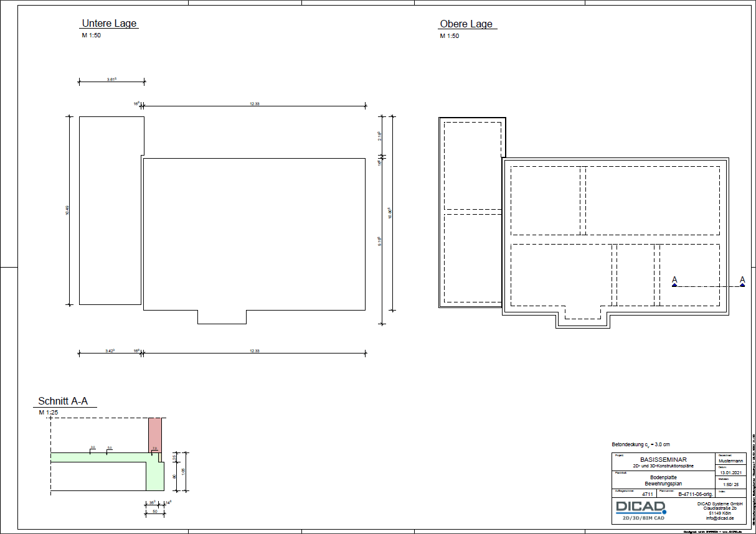This screenshot has height=534, width=756.
Task: Click the pink wall hatch in Schnitt A-A
Action: click(155, 434)
